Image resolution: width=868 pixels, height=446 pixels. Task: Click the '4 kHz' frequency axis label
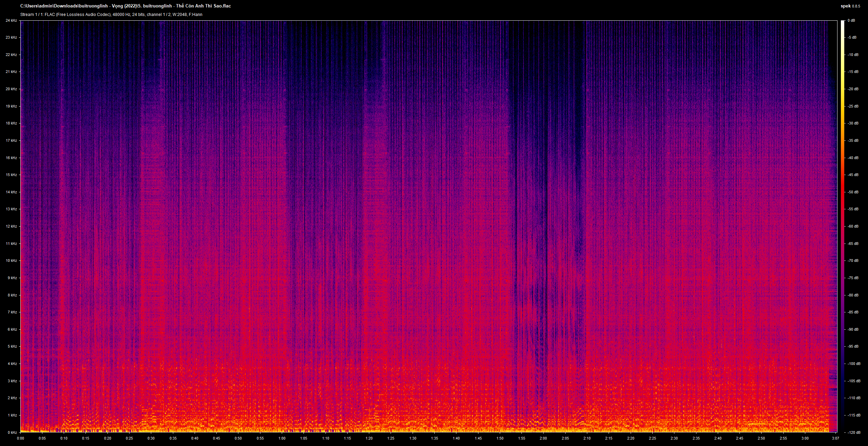(12, 364)
